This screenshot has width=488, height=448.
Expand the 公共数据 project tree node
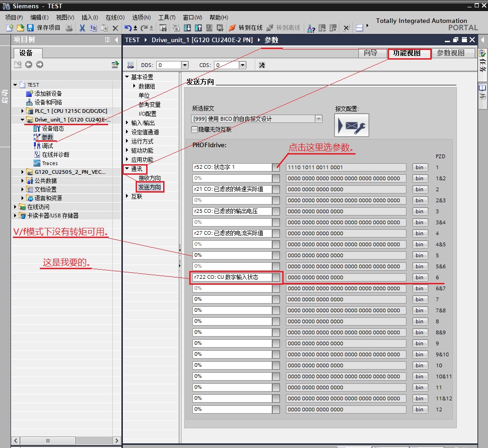(22, 181)
